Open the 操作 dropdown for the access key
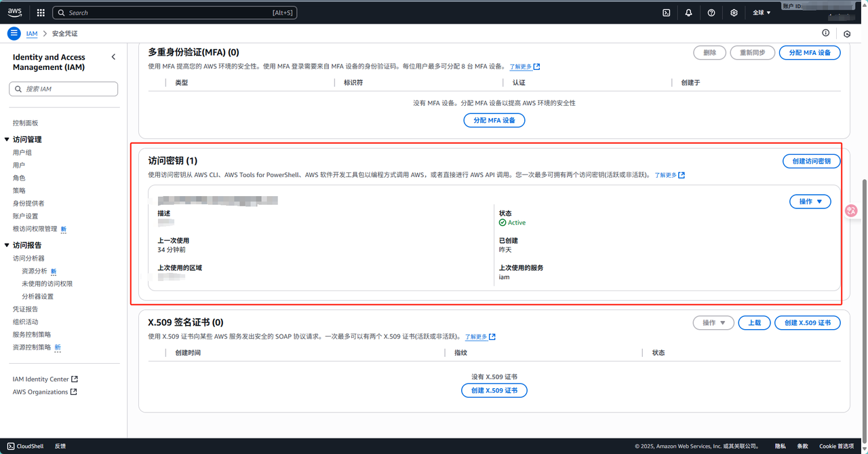The image size is (868, 454). (810, 202)
